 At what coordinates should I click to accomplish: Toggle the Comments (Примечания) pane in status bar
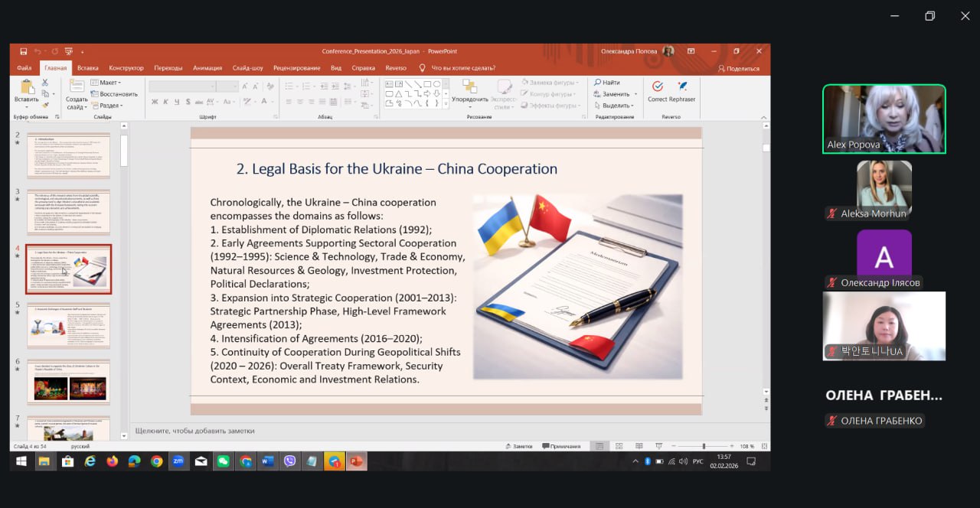pos(561,446)
